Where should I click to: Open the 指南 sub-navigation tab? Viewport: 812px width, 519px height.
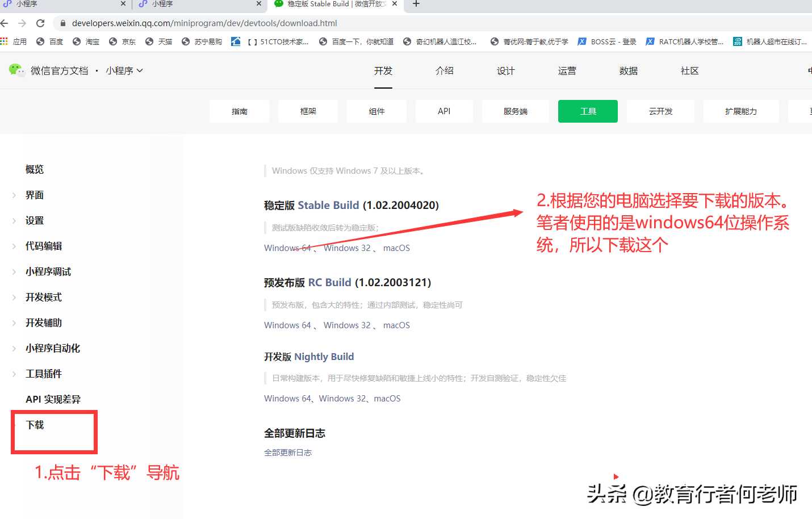[x=240, y=111]
